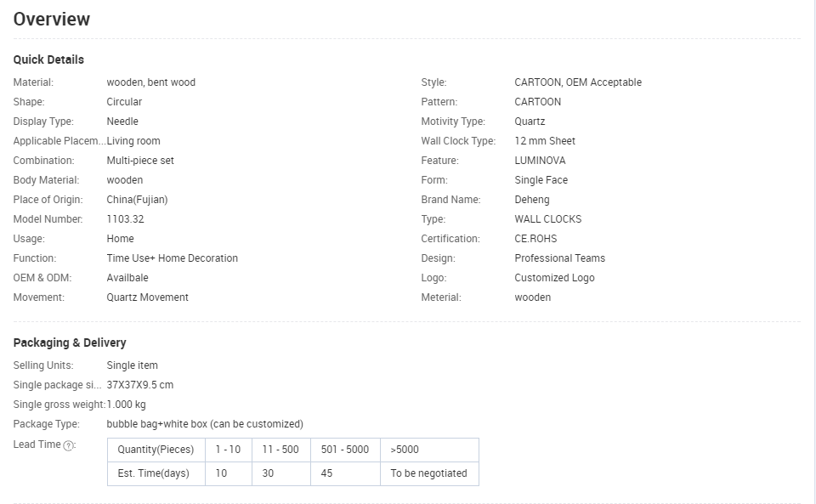
Task: Click the Quick Details section title
Action: click(x=48, y=59)
